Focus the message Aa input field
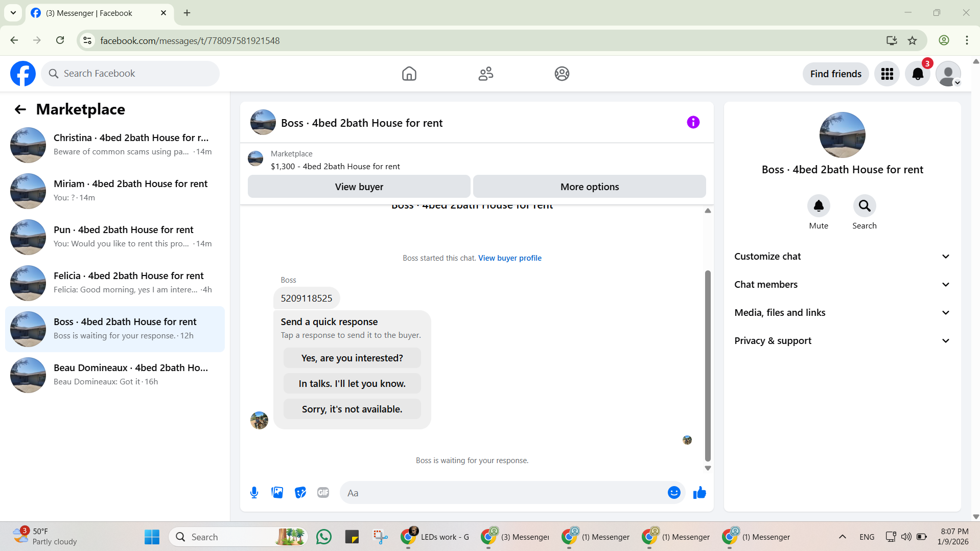The height and width of the screenshot is (551, 980). click(x=503, y=493)
